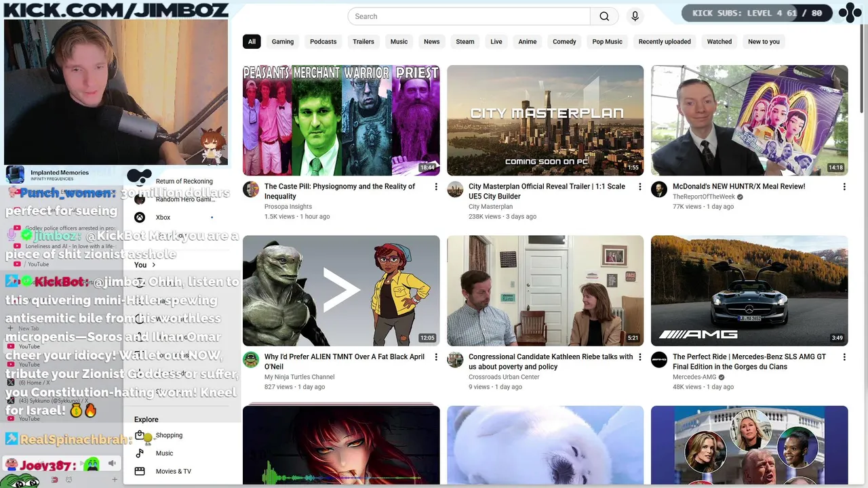Image resolution: width=868 pixels, height=488 pixels.
Task: Expand the You section chevron
Action: 153,265
